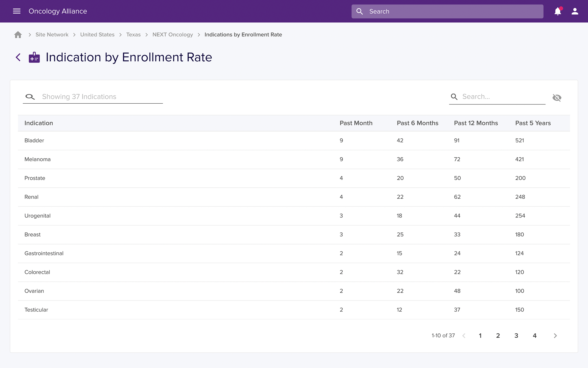
Task: Open NEXT Oncology breadcrumb
Action: click(173, 35)
